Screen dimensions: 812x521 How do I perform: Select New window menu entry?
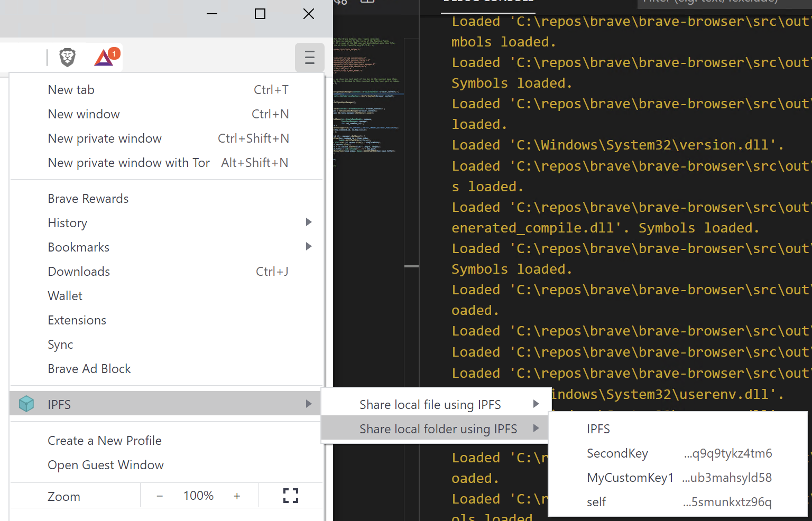167,114
